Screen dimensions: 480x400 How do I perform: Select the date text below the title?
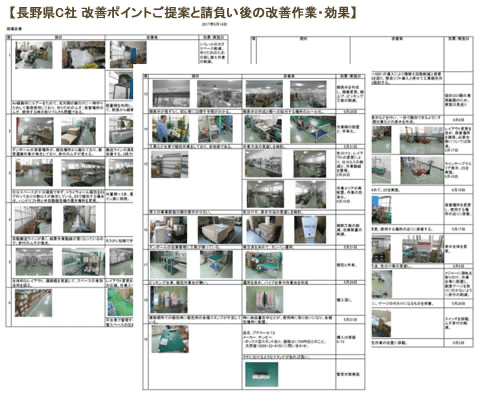(x=215, y=24)
